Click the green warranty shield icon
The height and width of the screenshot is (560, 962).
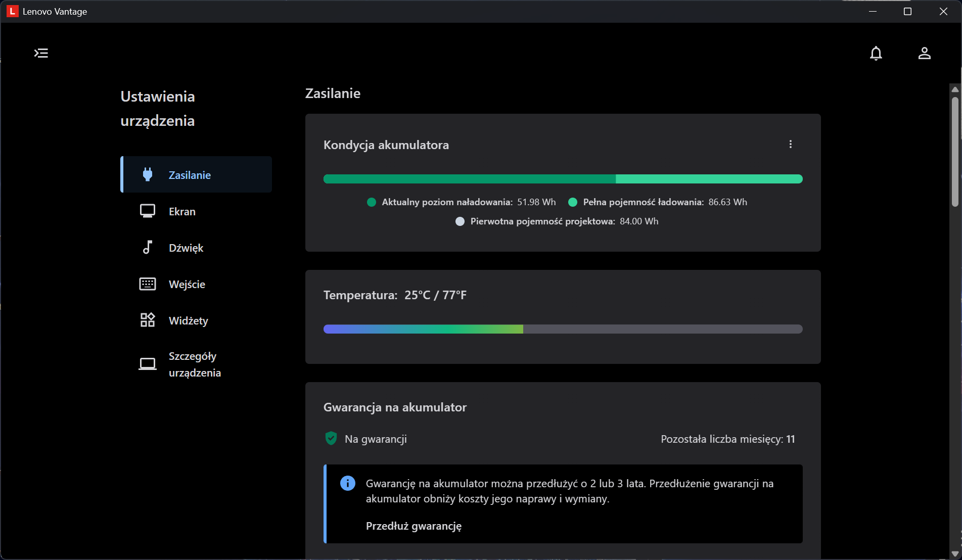point(331,439)
